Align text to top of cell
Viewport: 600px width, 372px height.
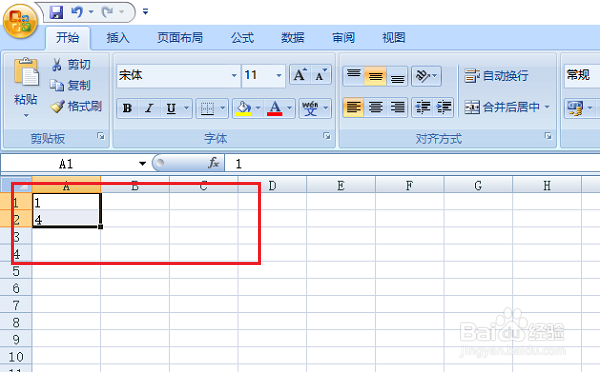[x=354, y=76]
